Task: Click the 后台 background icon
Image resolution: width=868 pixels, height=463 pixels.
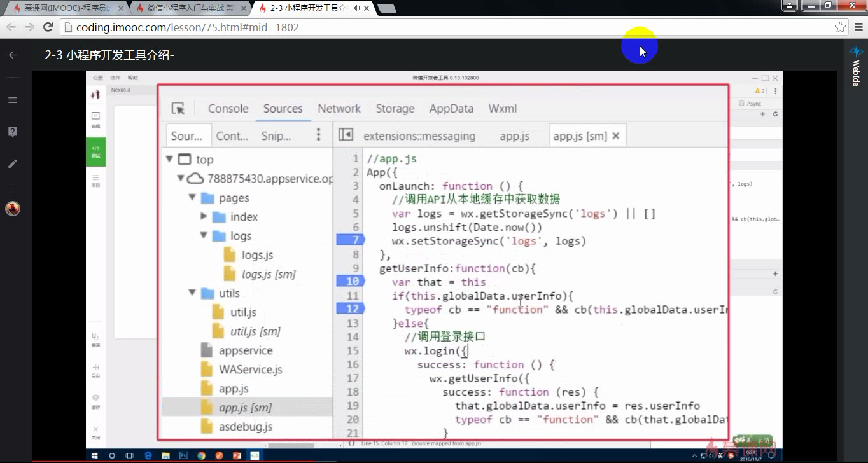Action: click(x=95, y=371)
